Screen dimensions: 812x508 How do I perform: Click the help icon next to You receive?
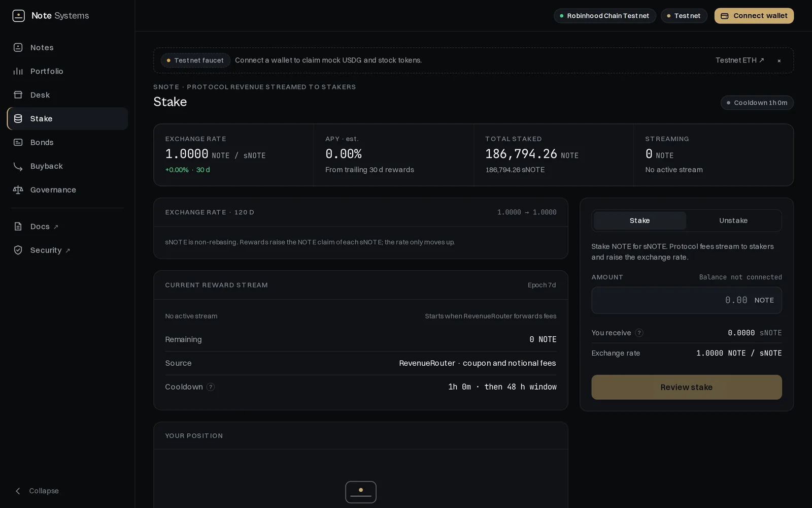pyautogui.click(x=639, y=333)
